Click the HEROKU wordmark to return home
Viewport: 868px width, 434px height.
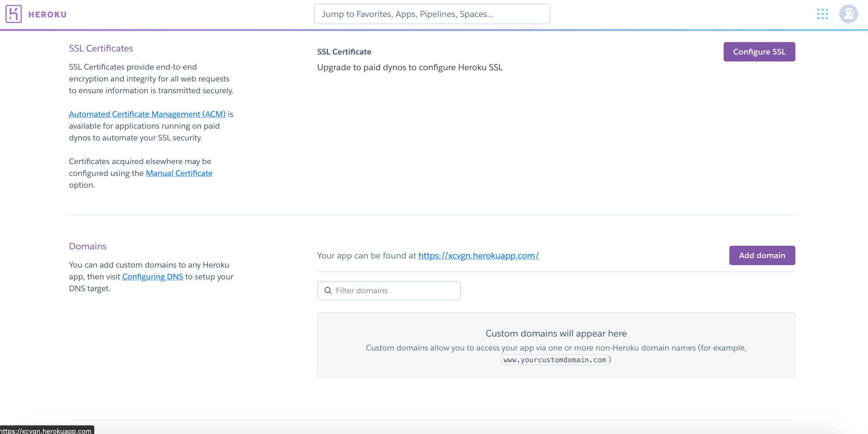47,14
